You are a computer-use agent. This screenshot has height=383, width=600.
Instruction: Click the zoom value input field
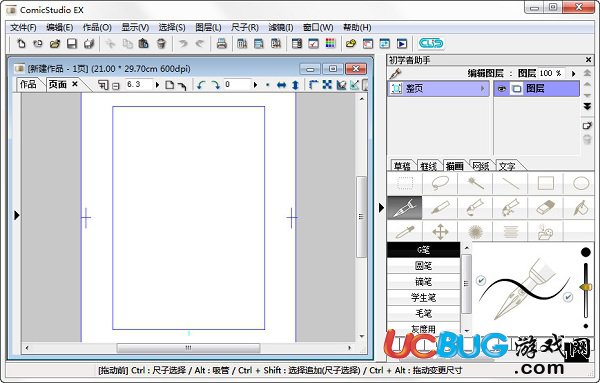[x=139, y=85]
